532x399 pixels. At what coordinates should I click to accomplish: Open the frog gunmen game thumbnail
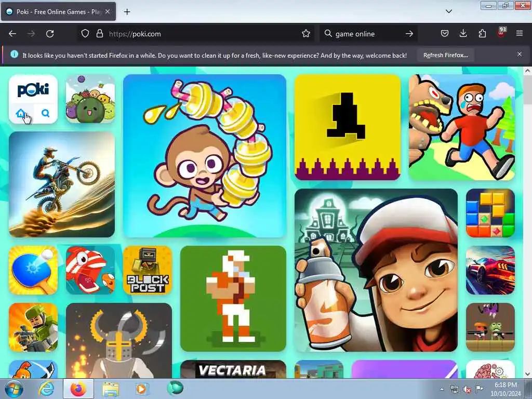point(490,327)
